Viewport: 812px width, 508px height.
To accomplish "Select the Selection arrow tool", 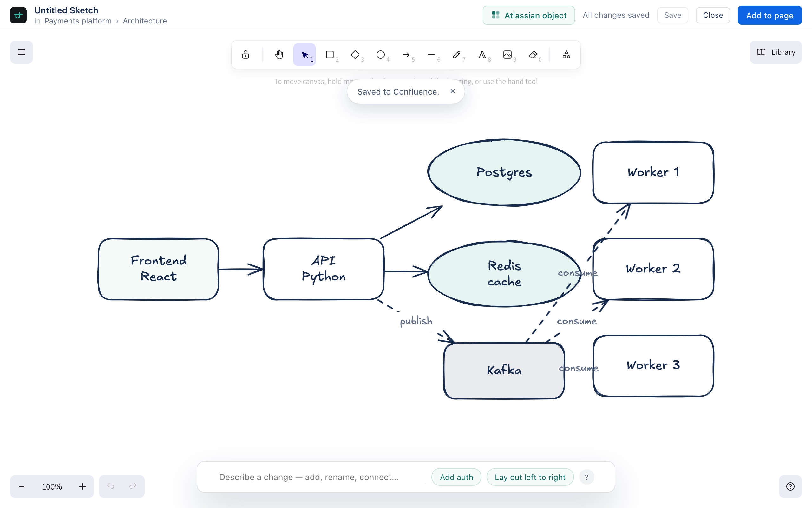I will [304, 54].
